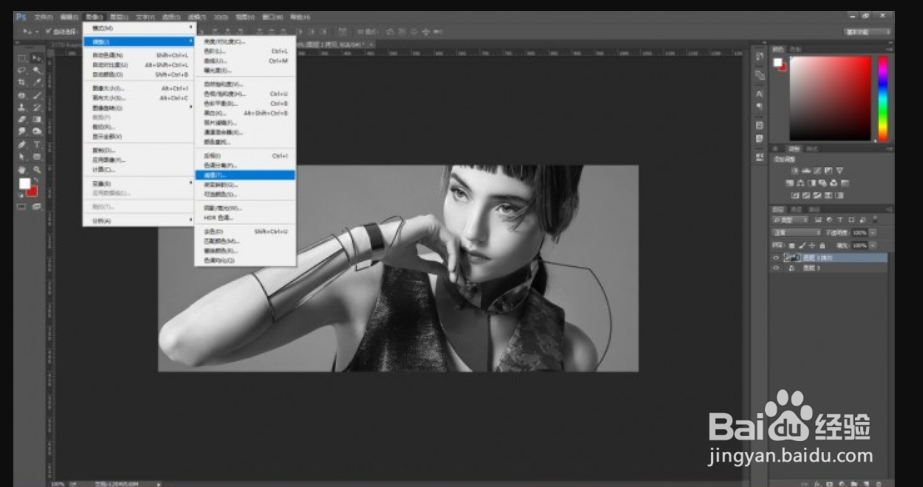Toggle lock image pixels brush icon
Screen dimensions: 923x487
802,246
